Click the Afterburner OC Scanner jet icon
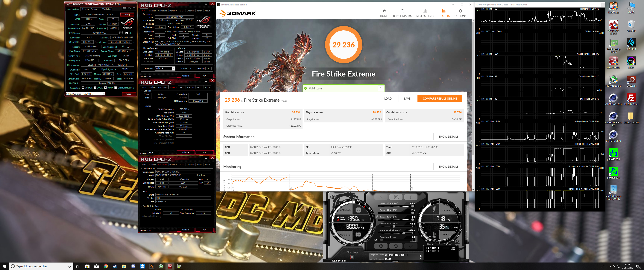Image resolution: width=644 pixels, height=270 pixels. click(x=396, y=197)
